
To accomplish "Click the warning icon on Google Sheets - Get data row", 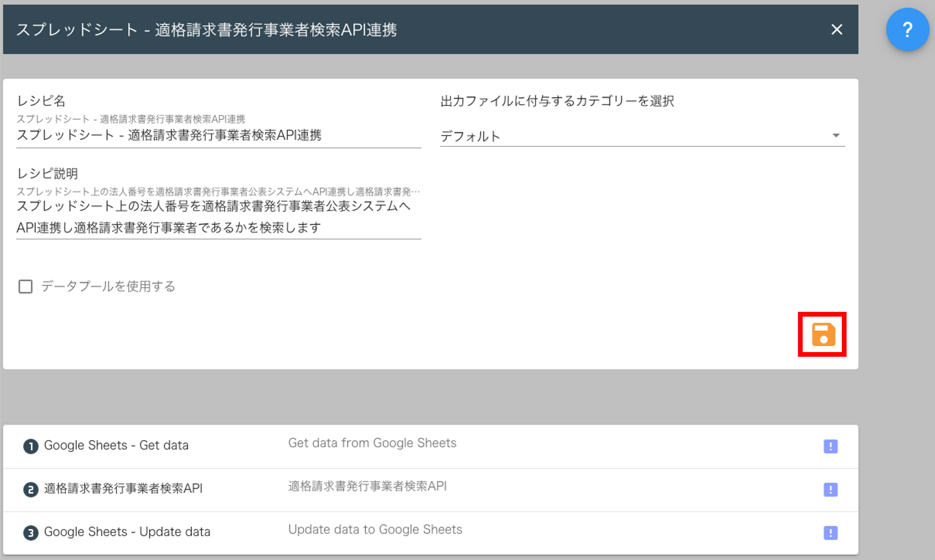I will coord(830,447).
